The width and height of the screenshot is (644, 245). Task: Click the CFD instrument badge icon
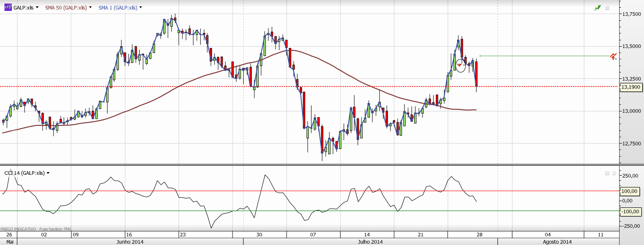tap(8, 8)
